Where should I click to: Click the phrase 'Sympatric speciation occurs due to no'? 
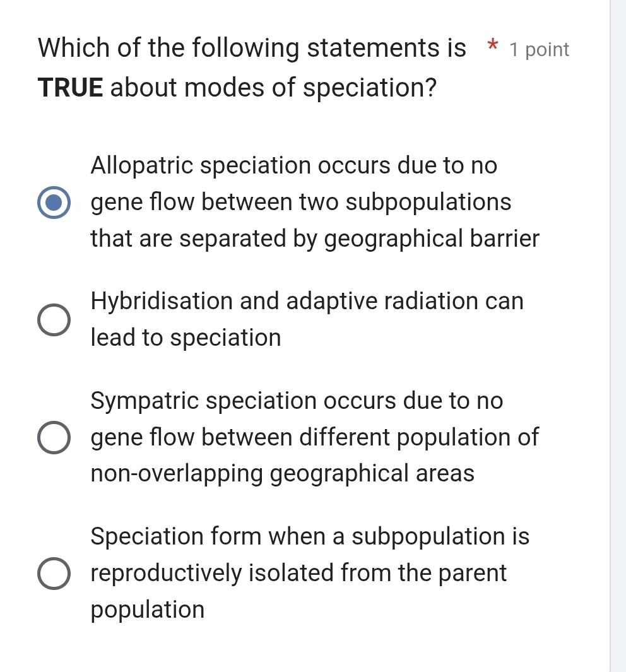tap(296, 401)
